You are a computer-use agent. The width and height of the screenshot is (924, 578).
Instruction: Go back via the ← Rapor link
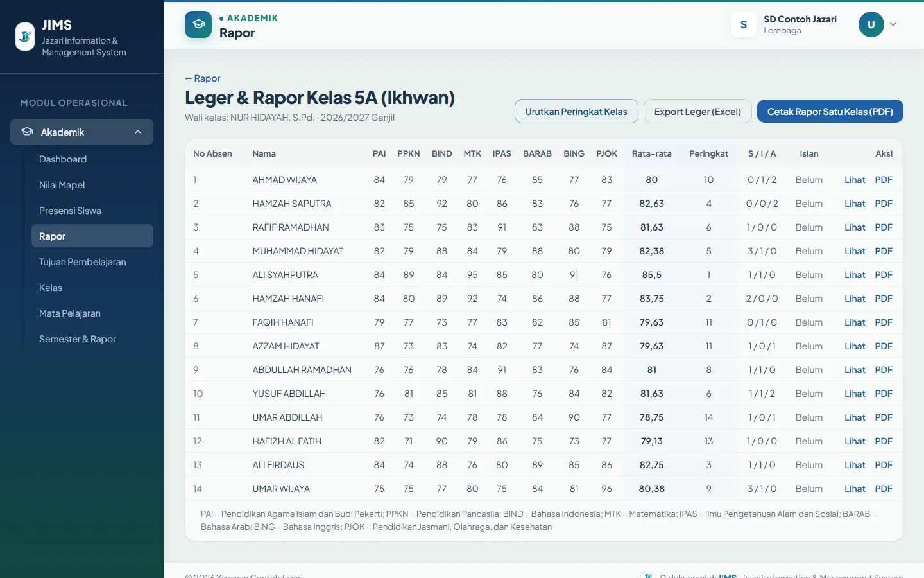pyautogui.click(x=203, y=78)
